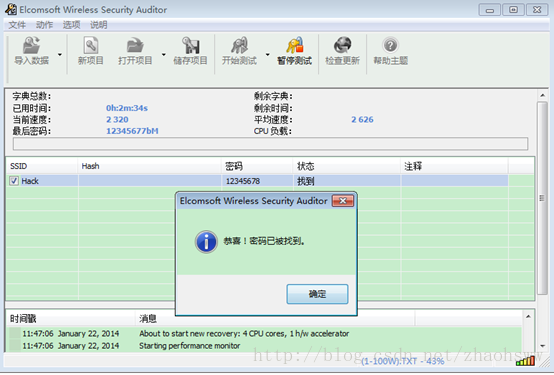The image size is (554, 375).
Task: Click the Hash column header
Action: (x=149, y=166)
